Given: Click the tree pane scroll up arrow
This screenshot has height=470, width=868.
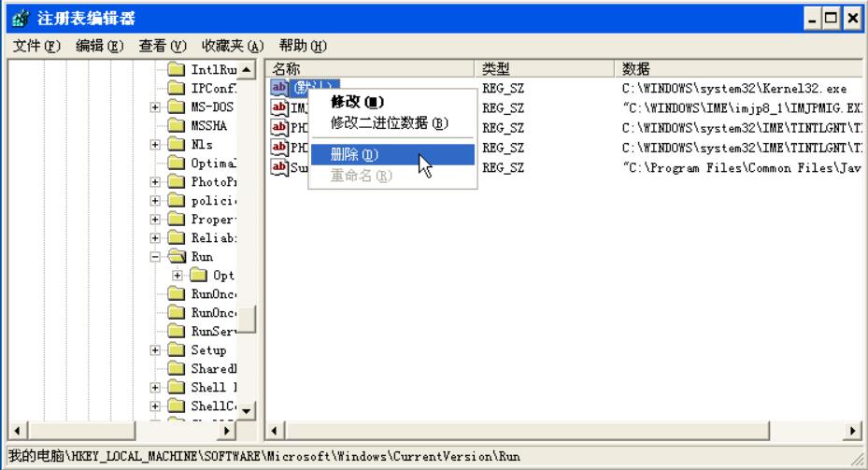Looking at the screenshot, I should (247, 69).
